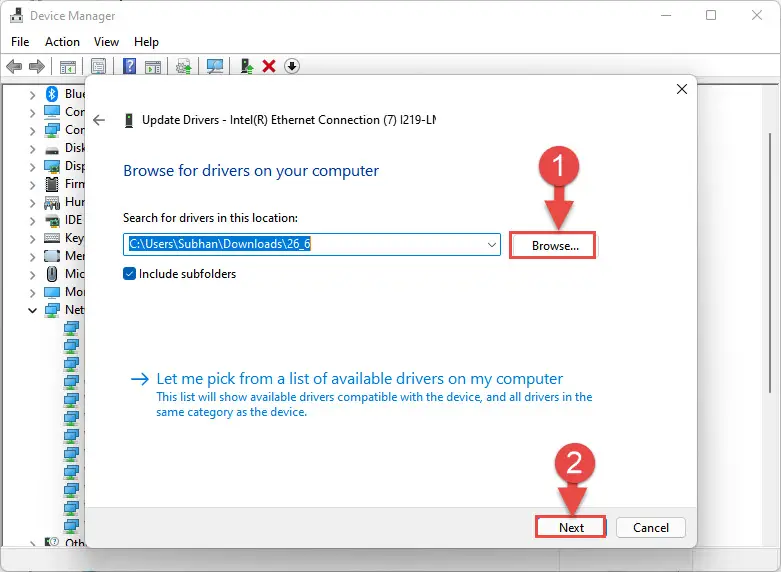
Task: Open the View menu
Action: pos(106,42)
